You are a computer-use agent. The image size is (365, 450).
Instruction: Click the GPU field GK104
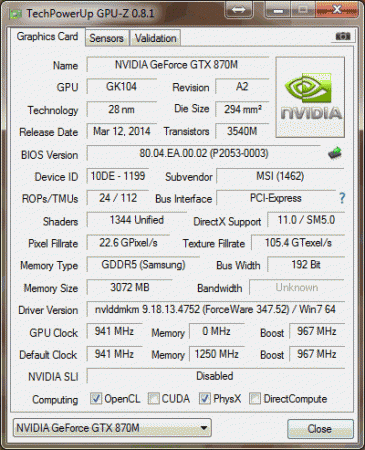pyautogui.click(x=122, y=86)
